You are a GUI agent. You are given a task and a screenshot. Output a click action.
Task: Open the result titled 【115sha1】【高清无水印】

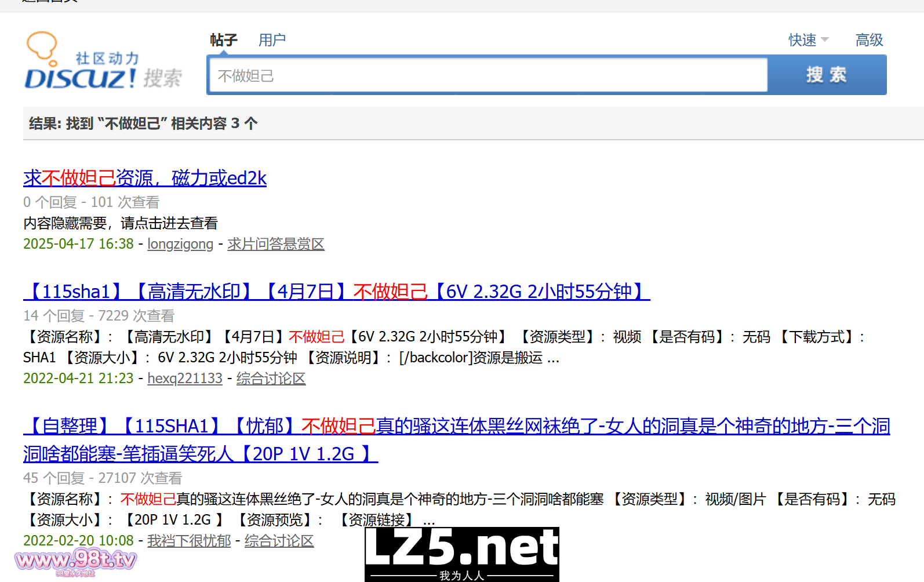336,292
